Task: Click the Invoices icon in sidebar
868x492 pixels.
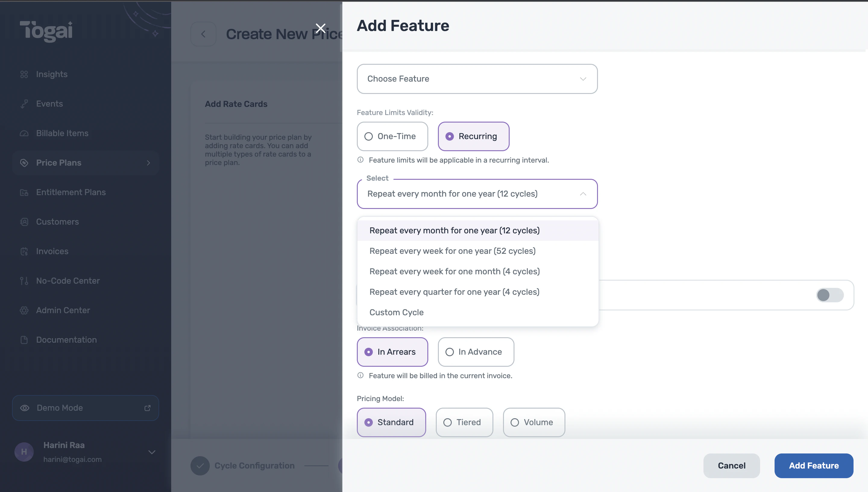Action: click(x=24, y=251)
